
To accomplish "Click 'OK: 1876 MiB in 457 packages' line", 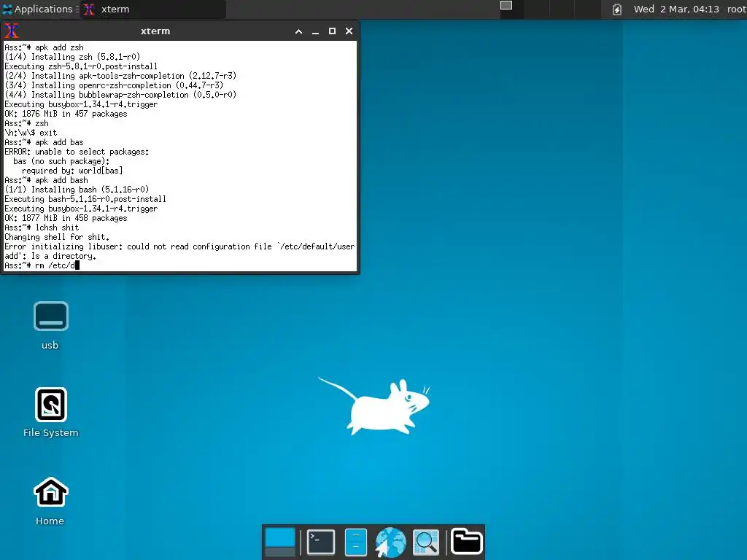I will [x=66, y=113].
